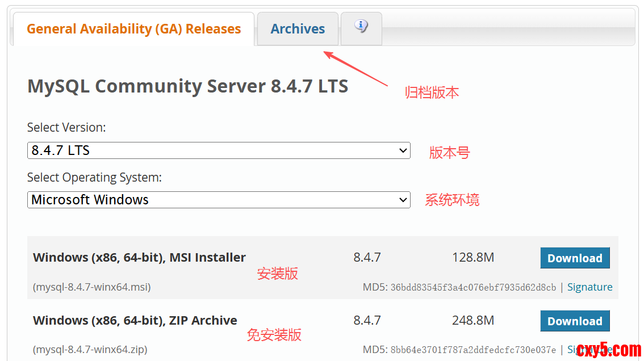Viewport: 644px width, 361px height.
Task: Download the ZIP Archive package
Action: [x=575, y=321]
